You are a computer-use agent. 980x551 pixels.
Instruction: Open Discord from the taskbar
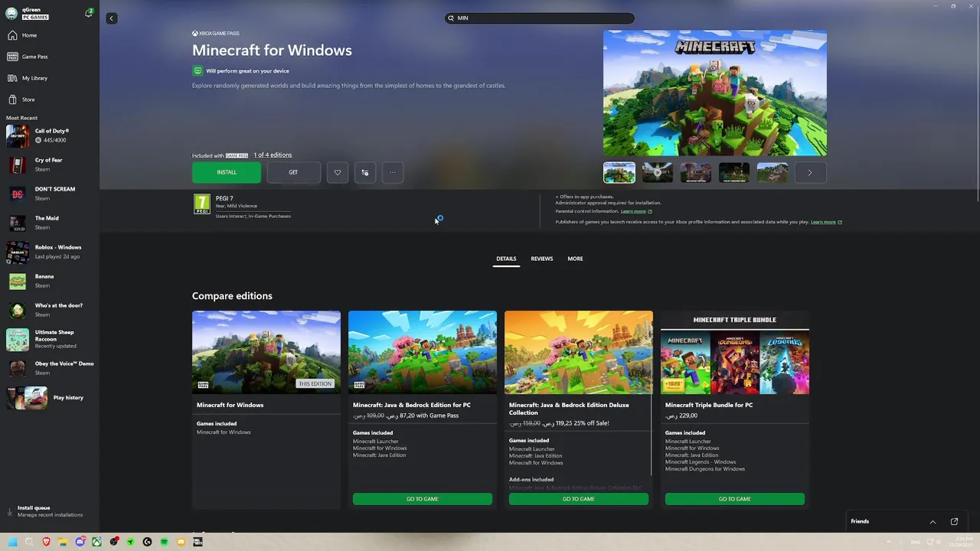point(80,542)
